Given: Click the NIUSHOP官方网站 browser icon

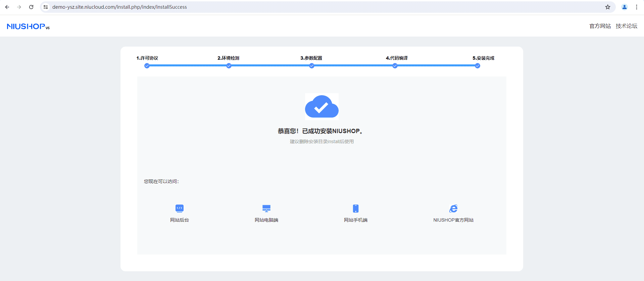Looking at the screenshot, I should (453, 208).
